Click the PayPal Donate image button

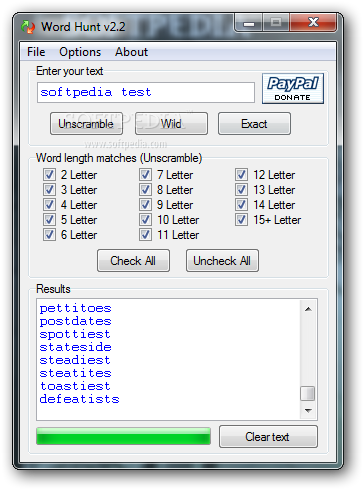(293, 89)
